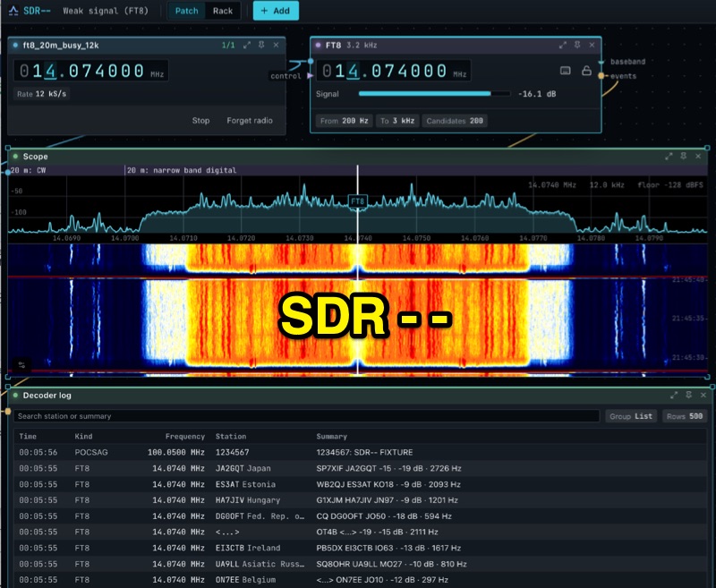This screenshot has width=716, height=588.
Task: Select the JA2GQT Japan log row
Action: (x=360, y=468)
